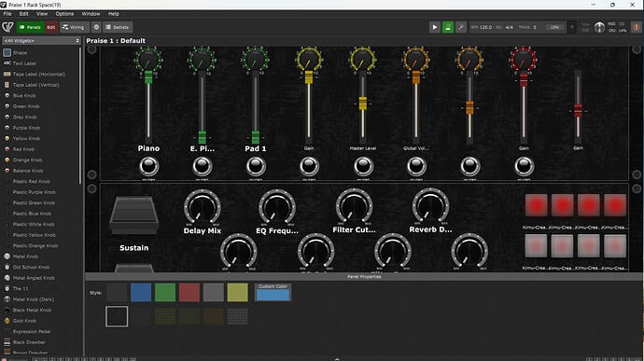Select the Text Label widget
Viewport: 644px width, 361px height.
(24, 63)
